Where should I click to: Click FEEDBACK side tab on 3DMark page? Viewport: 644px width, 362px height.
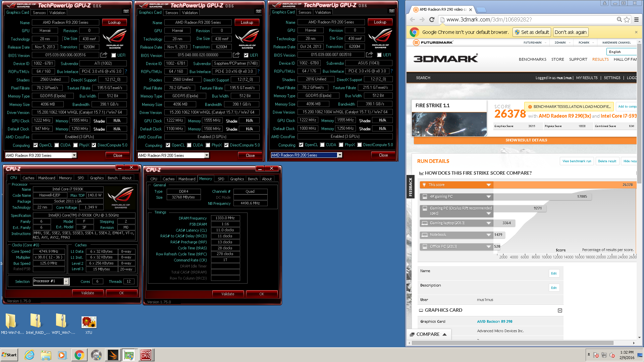point(410,187)
